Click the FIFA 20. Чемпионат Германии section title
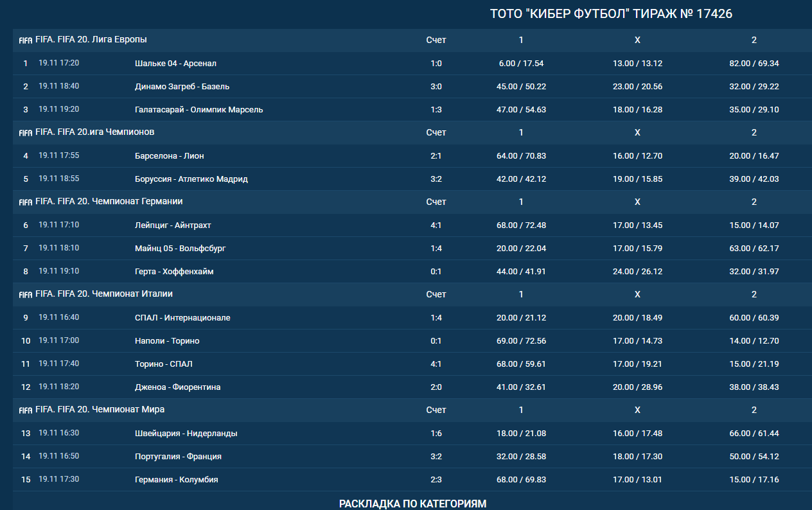Viewport: 812px width, 510px height. (x=109, y=201)
